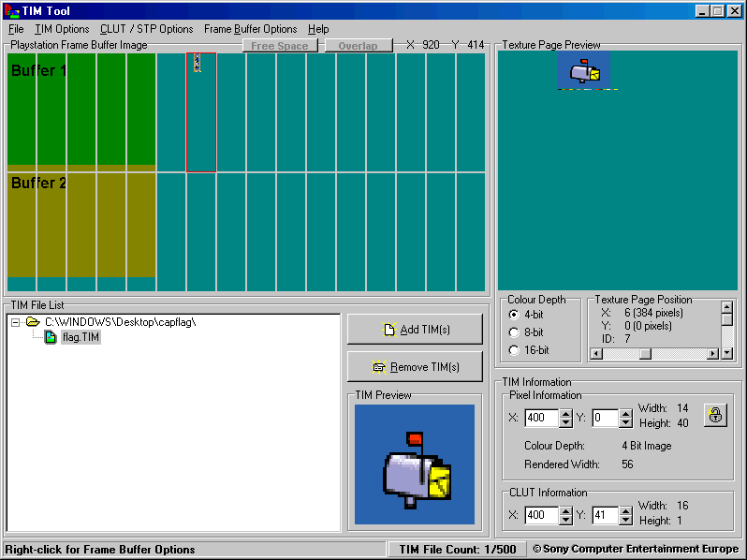Open the CLUT / STP Options menu
The image size is (747, 560).
click(146, 29)
